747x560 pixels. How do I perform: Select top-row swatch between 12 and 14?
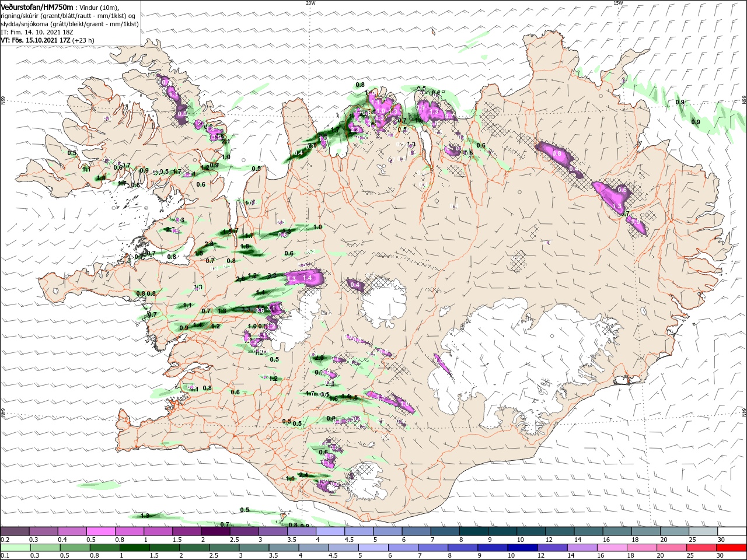pos(559,531)
